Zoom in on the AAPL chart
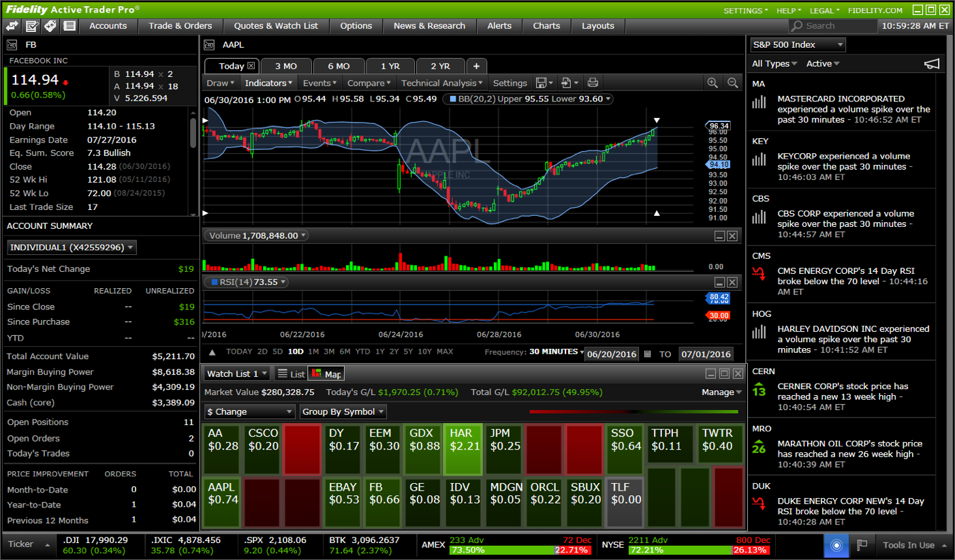The image size is (955, 560). (x=713, y=83)
